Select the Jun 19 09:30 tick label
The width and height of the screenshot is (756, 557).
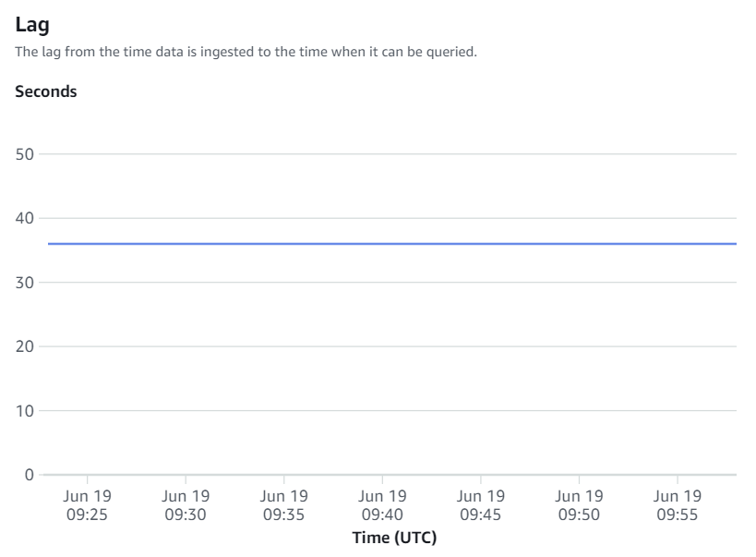pyautogui.click(x=186, y=505)
